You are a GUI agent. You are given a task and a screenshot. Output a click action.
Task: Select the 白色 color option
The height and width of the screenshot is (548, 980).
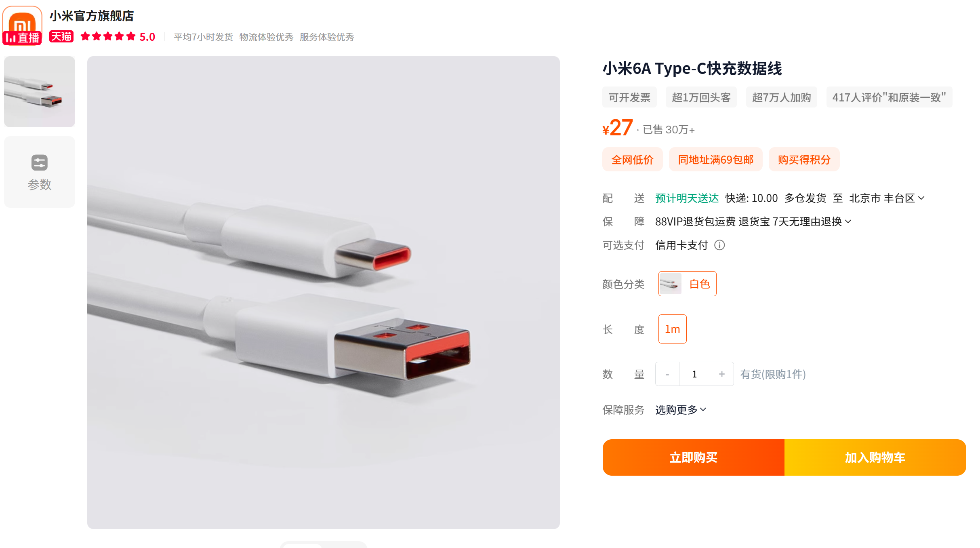click(x=688, y=284)
